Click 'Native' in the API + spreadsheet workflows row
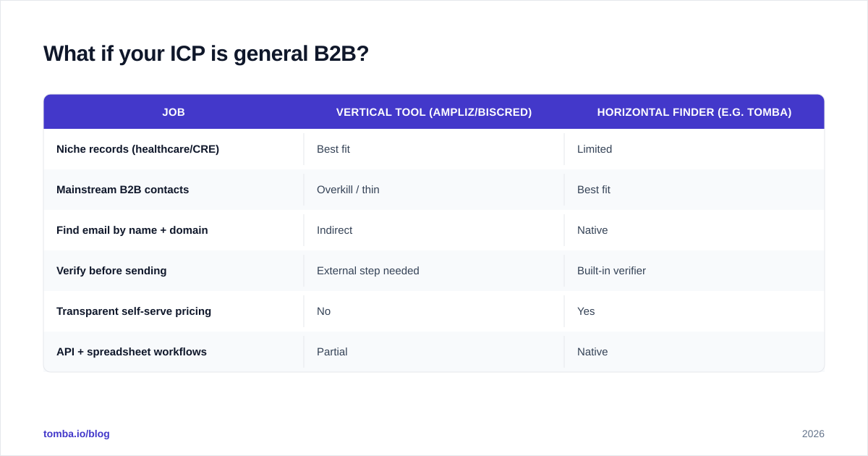The width and height of the screenshot is (868, 456). coord(592,352)
